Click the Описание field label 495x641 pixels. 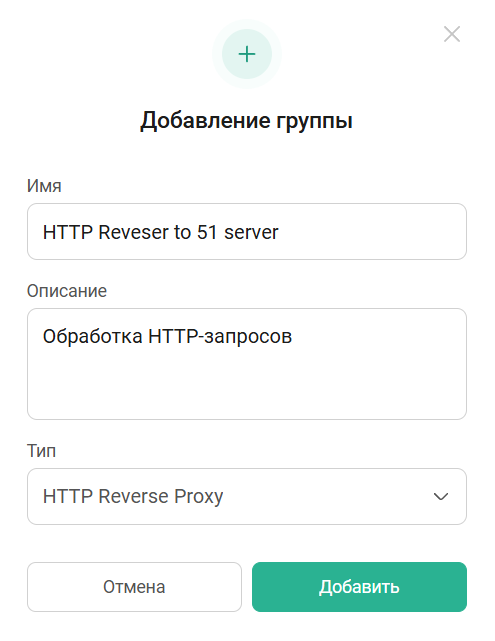pos(67,291)
